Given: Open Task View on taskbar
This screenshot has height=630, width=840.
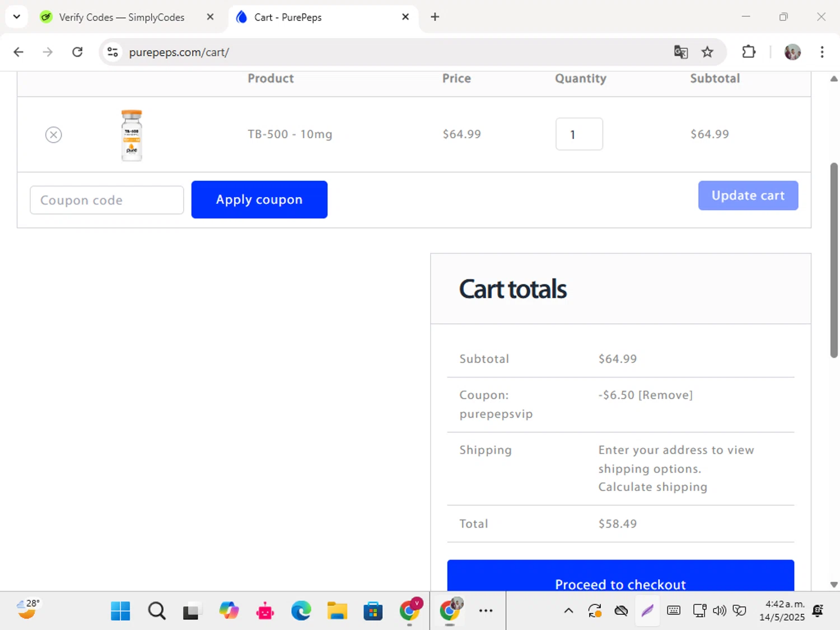Looking at the screenshot, I should tap(191, 611).
